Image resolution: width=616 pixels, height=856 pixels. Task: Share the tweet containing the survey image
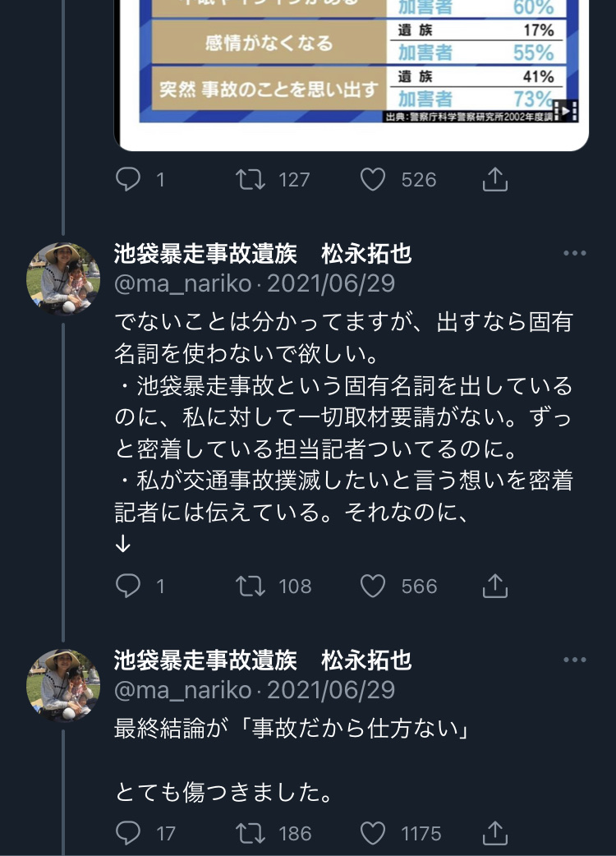[x=495, y=180]
